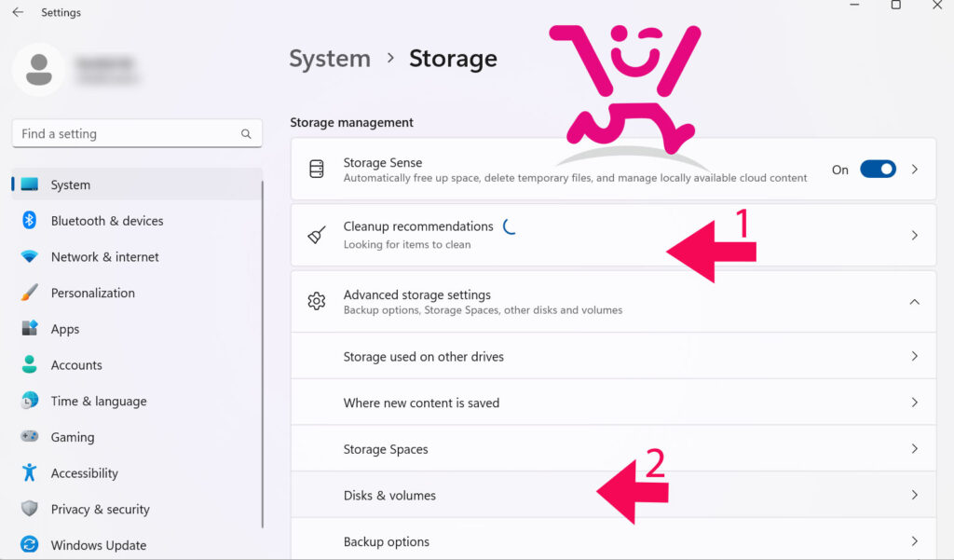This screenshot has height=560, width=954.
Task: Open Cleanup recommendations via its chevron
Action: (915, 235)
